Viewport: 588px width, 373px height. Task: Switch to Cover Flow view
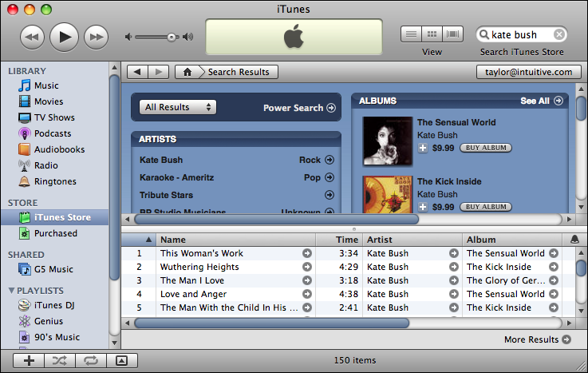point(452,34)
